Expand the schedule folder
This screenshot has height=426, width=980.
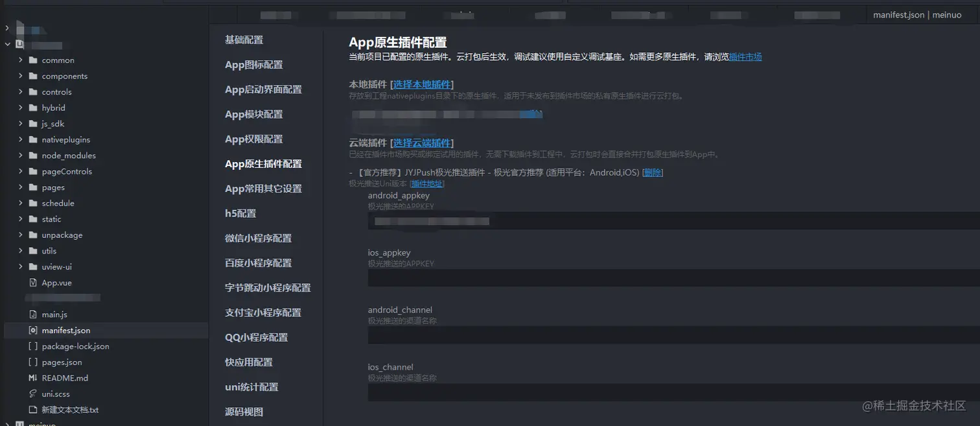(21, 203)
